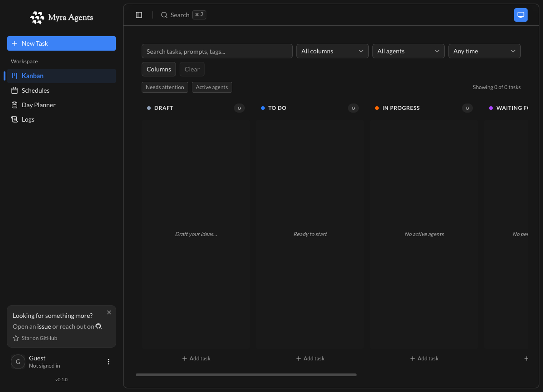Click the v0.1.0 version label

click(x=62, y=380)
